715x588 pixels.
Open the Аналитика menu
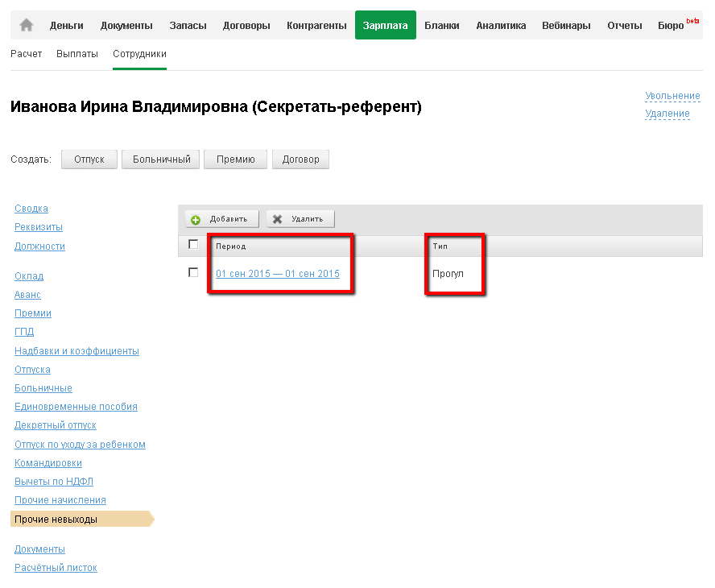click(x=501, y=26)
